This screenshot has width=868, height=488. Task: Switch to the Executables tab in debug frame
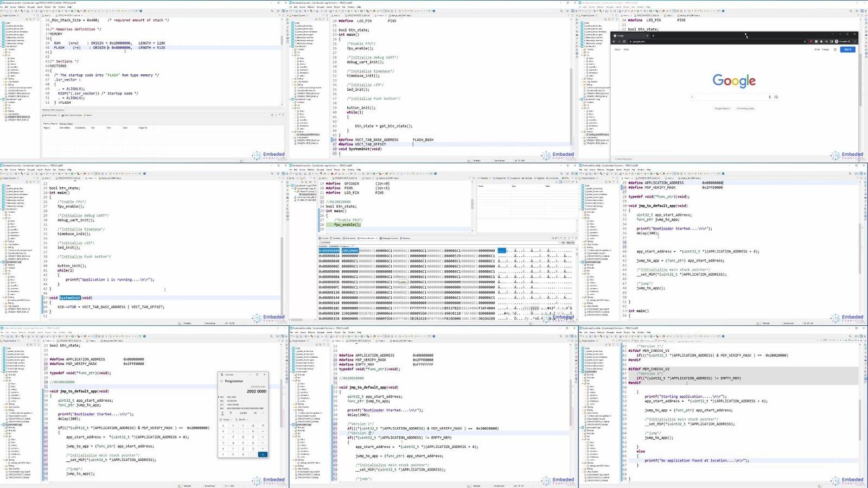[349, 238]
